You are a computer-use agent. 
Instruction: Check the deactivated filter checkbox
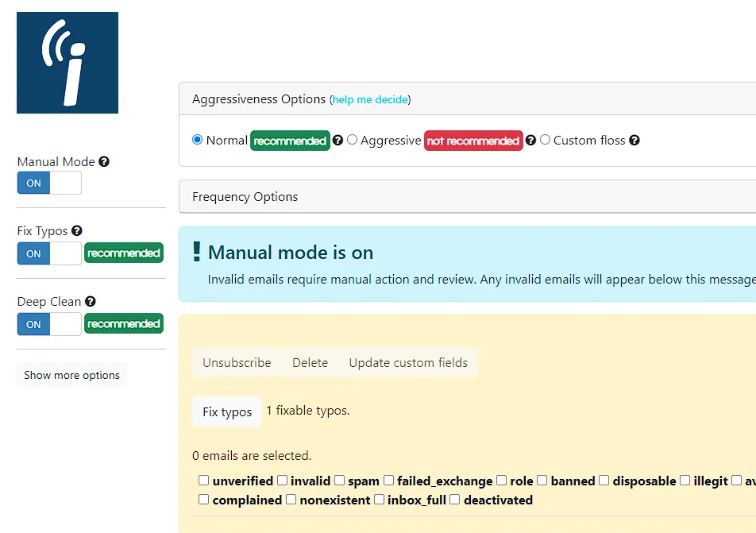point(455,499)
